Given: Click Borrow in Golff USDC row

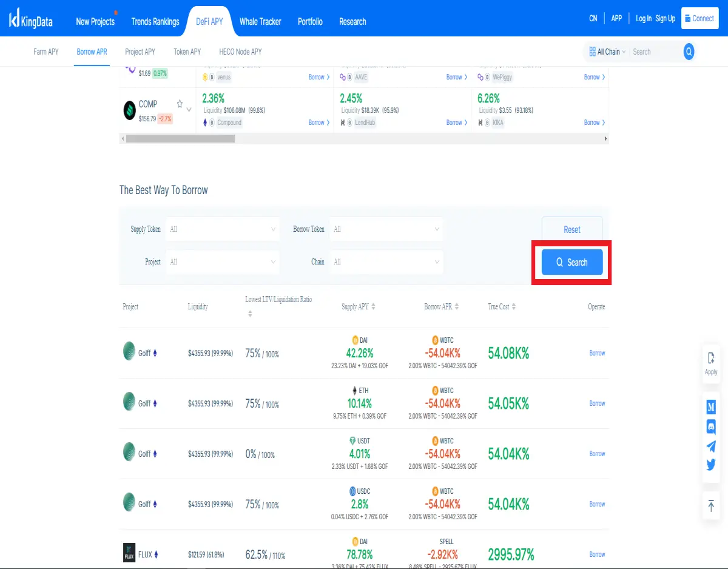Looking at the screenshot, I should click(x=597, y=504).
